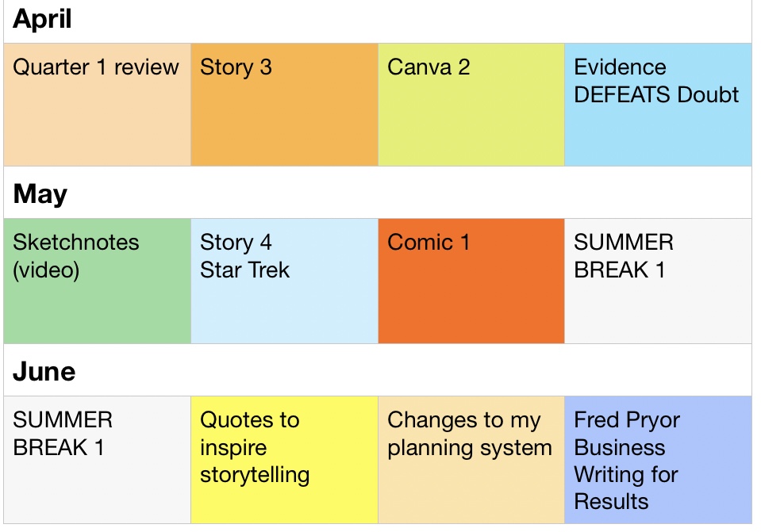Click the May month header row

[x=378, y=194]
